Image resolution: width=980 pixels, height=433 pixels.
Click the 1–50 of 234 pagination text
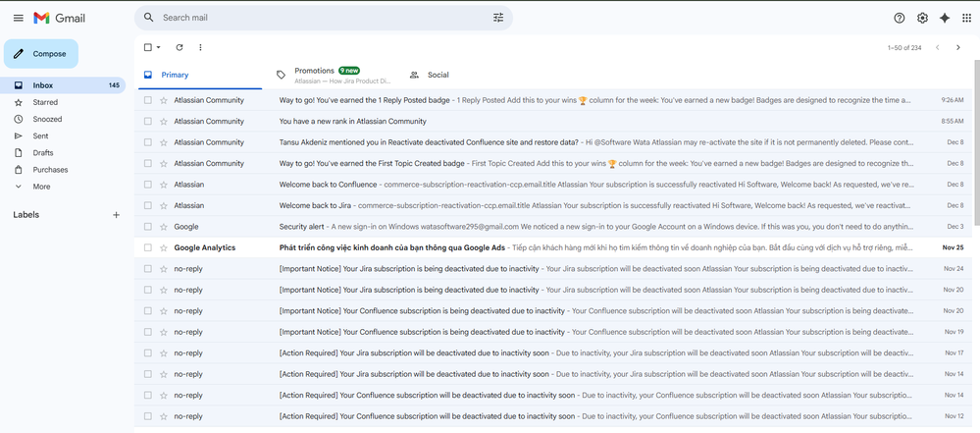[x=904, y=47]
